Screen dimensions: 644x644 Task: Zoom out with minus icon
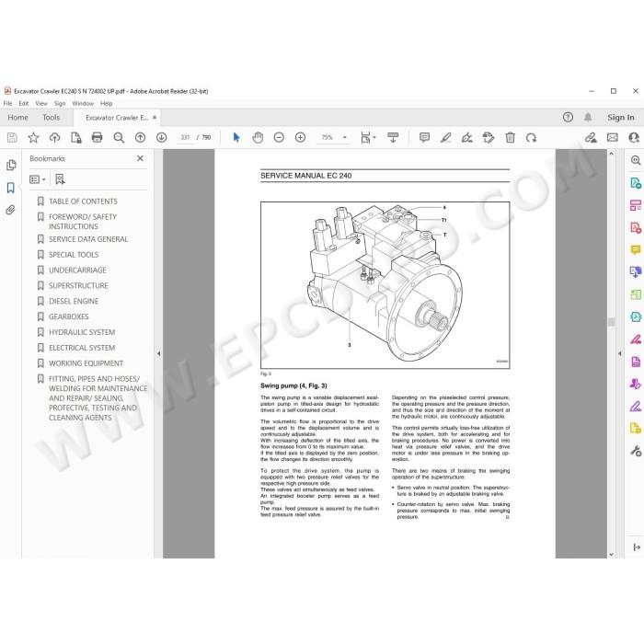click(x=279, y=138)
